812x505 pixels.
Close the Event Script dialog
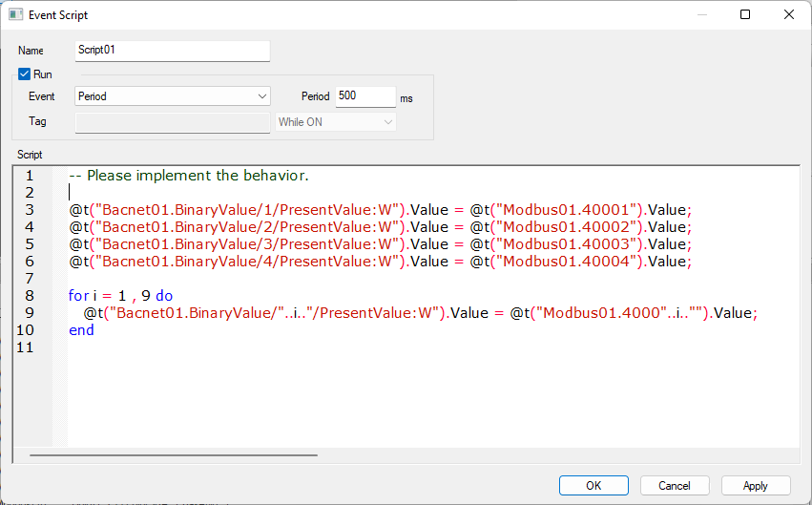(x=789, y=15)
